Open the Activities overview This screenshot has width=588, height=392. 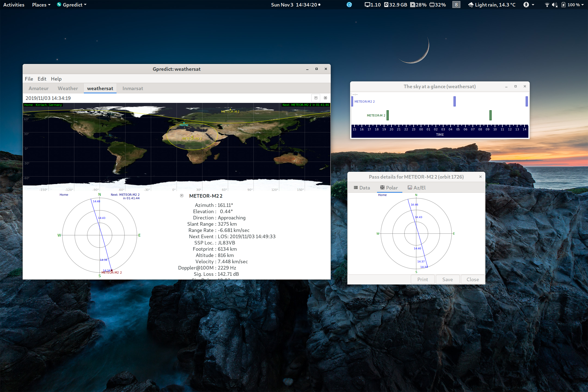(x=14, y=5)
